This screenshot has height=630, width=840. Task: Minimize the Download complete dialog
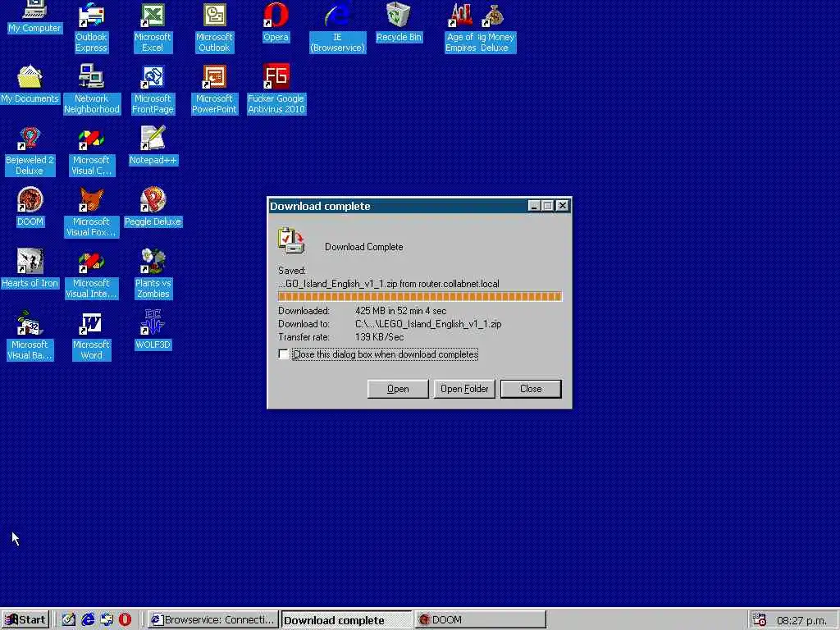[534, 206]
